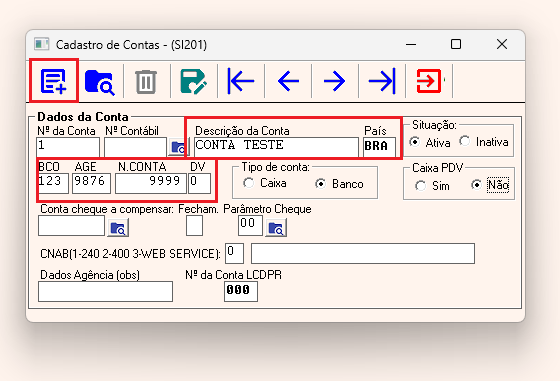560x381 pixels.
Task: Open lookup beside Parâmetro Cheque
Action: pyautogui.click(x=276, y=228)
